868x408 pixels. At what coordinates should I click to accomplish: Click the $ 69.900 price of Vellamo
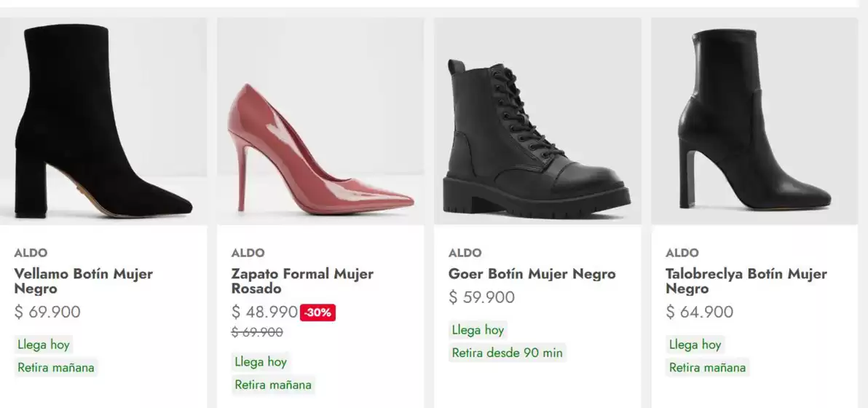coord(47,312)
